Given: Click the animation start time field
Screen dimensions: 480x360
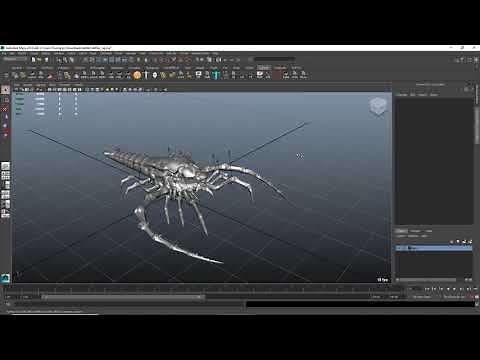Looking at the screenshot, I should click(x=9, y=297).
